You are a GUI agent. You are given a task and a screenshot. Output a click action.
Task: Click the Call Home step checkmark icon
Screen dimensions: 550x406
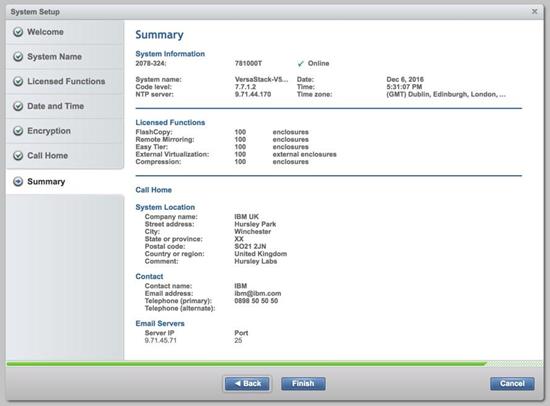pos(18,155)
